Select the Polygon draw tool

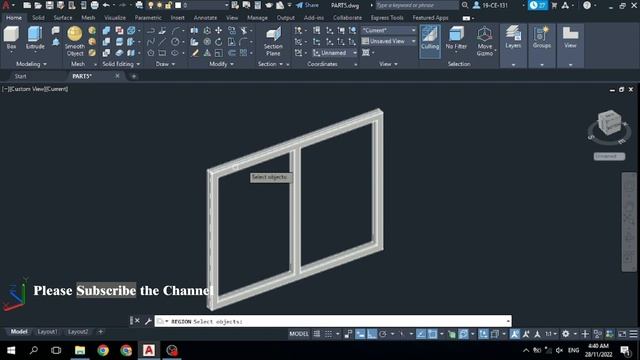[x=151, y=53]
